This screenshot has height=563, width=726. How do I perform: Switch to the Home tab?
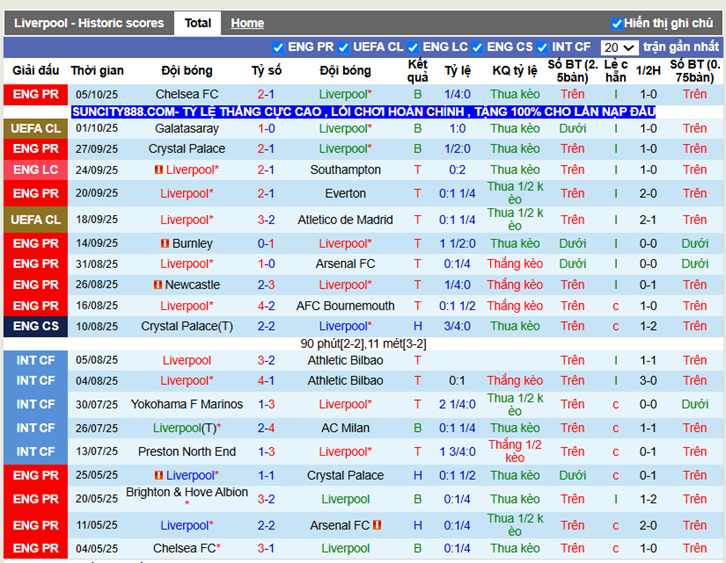click(247, 23)
